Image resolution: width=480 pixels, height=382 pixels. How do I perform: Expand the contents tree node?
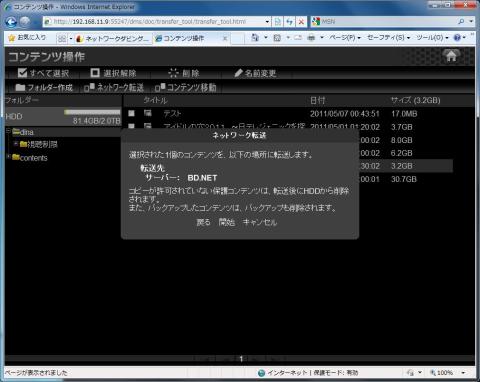coord(8,156)
